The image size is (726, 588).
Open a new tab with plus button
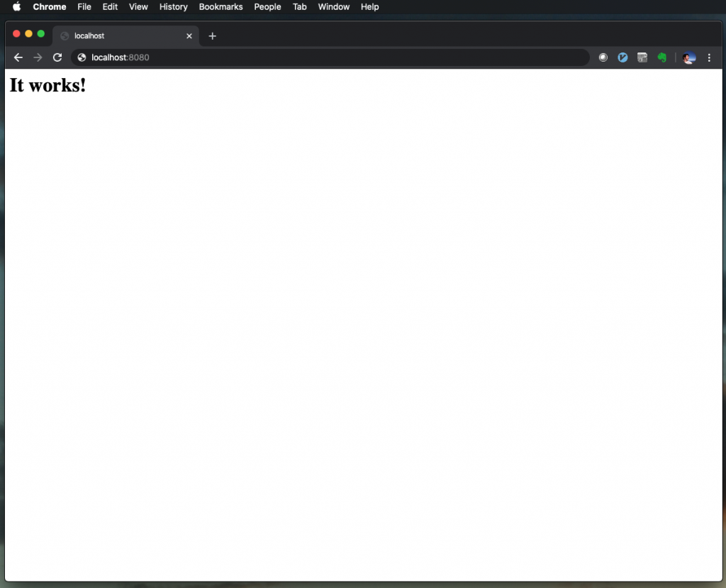pos(212,36)
